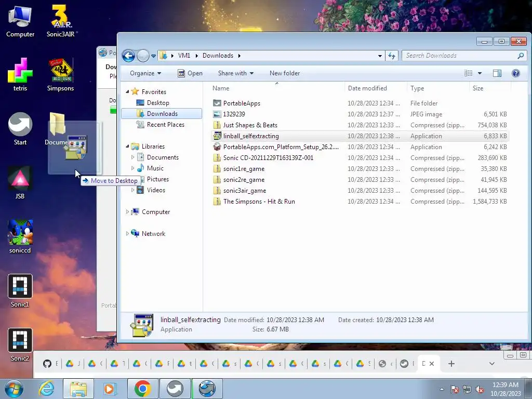The image size is (532, 399).
Task: Select the 1329239 JPEG image file
Action: 360,114
